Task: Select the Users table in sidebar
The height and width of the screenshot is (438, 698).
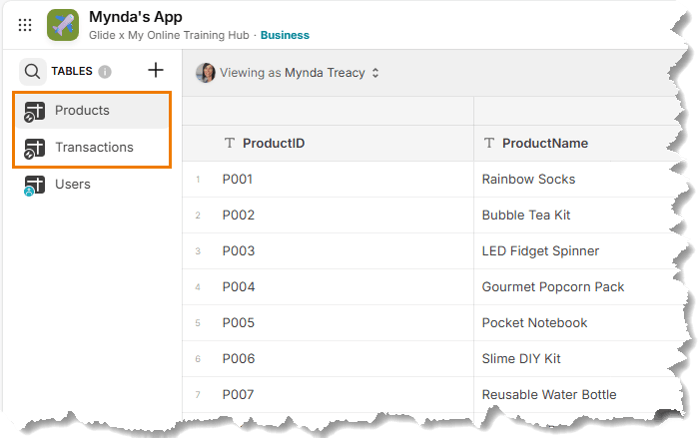Action: [x=92, y=184]
